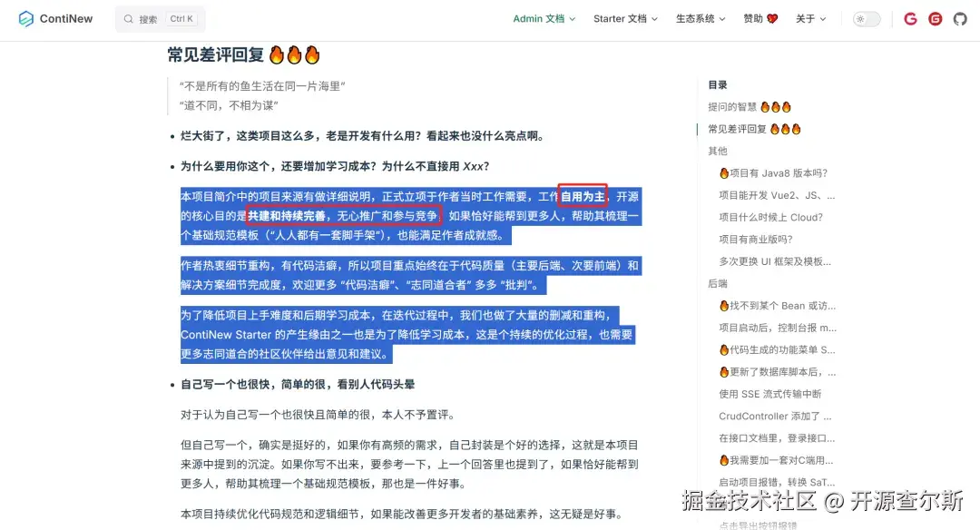
Task: Open the GitHub repository icon
Action: [x=960, y=18]
